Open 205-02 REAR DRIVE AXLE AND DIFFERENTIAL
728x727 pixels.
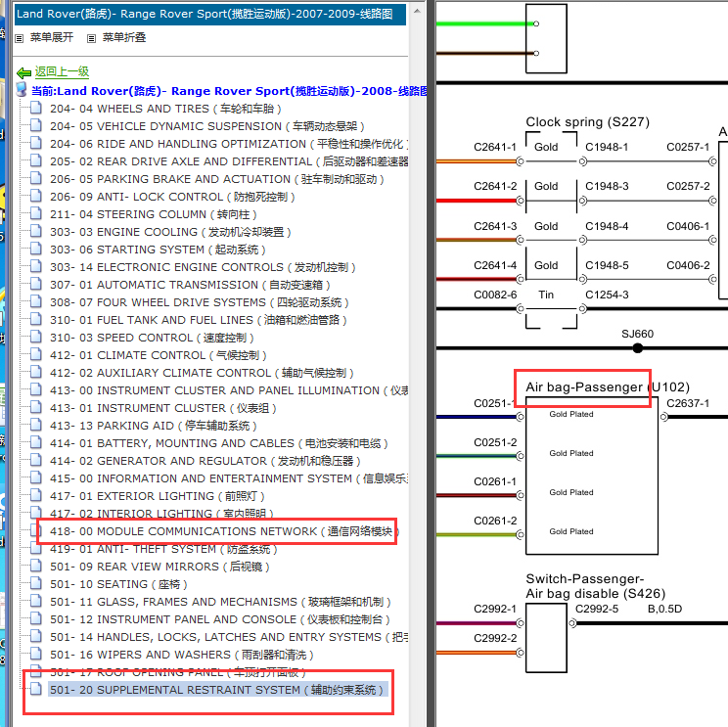click(229, 161)
